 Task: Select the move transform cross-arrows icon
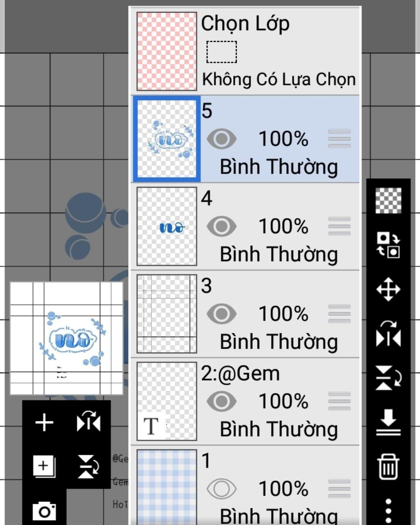pos(388,290)
